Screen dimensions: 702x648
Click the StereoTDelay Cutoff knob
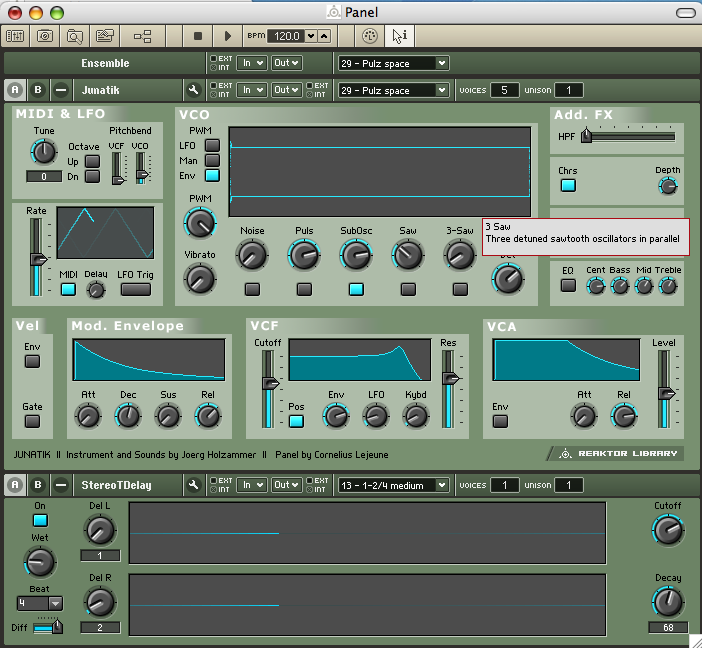click(x=668, y=529)
